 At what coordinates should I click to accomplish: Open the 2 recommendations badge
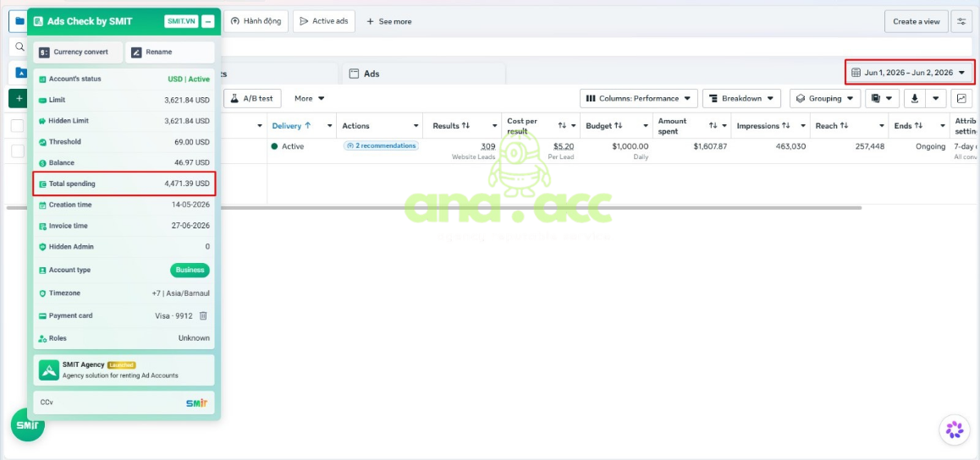pos(381,146)
